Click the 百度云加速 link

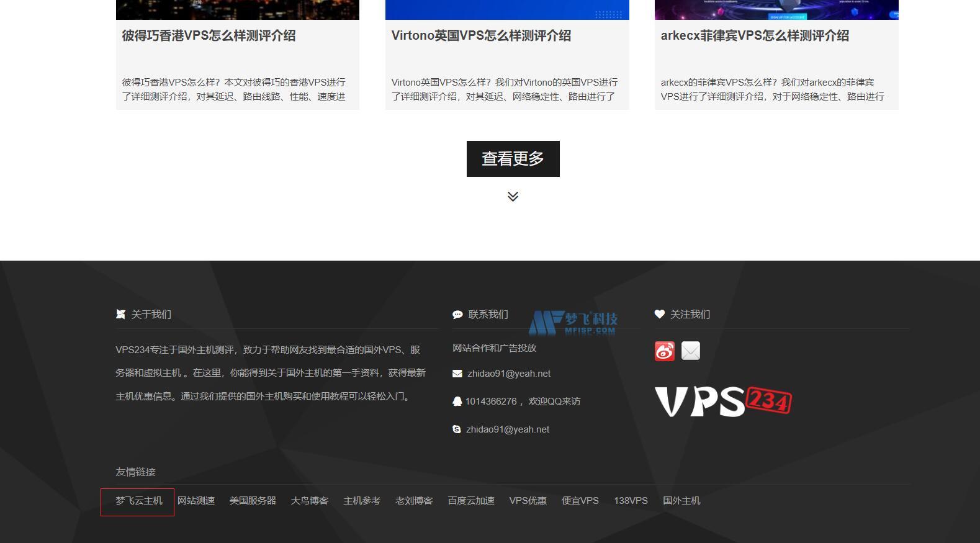471,501
